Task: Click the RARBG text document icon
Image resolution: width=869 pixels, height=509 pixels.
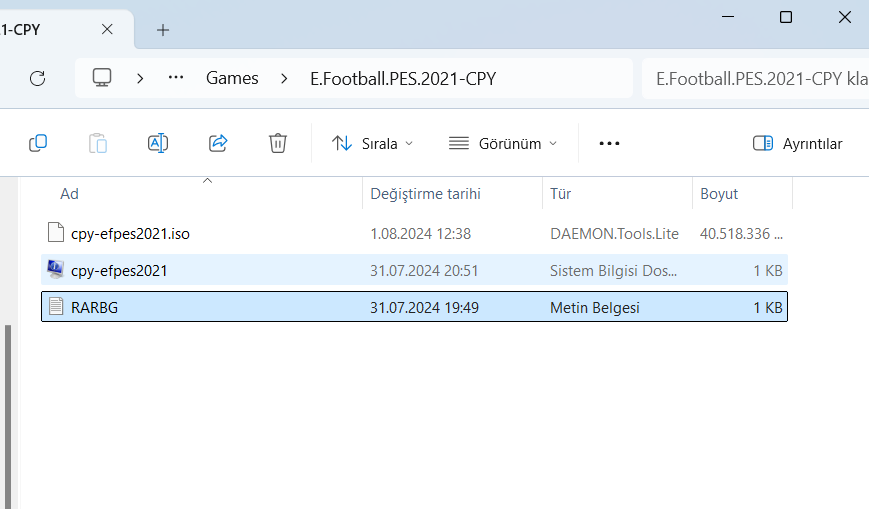Action: coord(55,307)
